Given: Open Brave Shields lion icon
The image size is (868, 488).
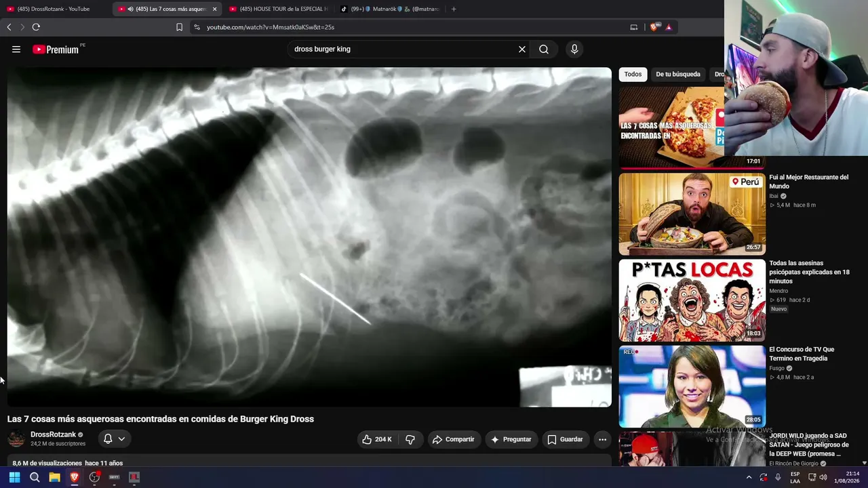Looking at the screenshot, I should coord(654,27).
